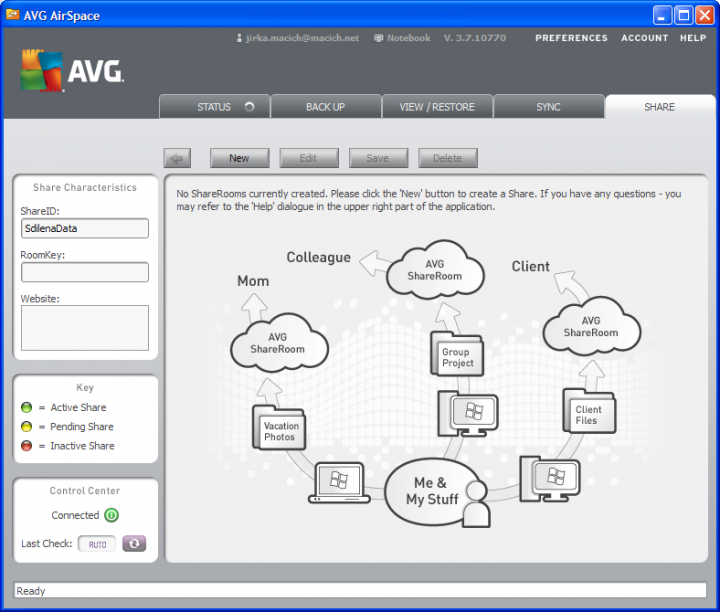The image size is (720, 612).
Task: Go to the SYNC tab
Action: pyautogui.click(x=548, y=107)
